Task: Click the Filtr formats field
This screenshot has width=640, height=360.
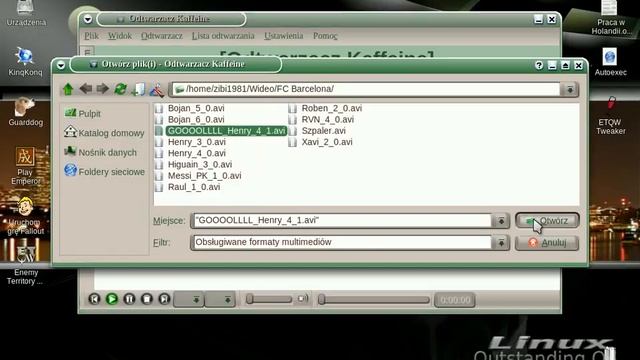Action: pyautogui.click(x=342, y=242)
